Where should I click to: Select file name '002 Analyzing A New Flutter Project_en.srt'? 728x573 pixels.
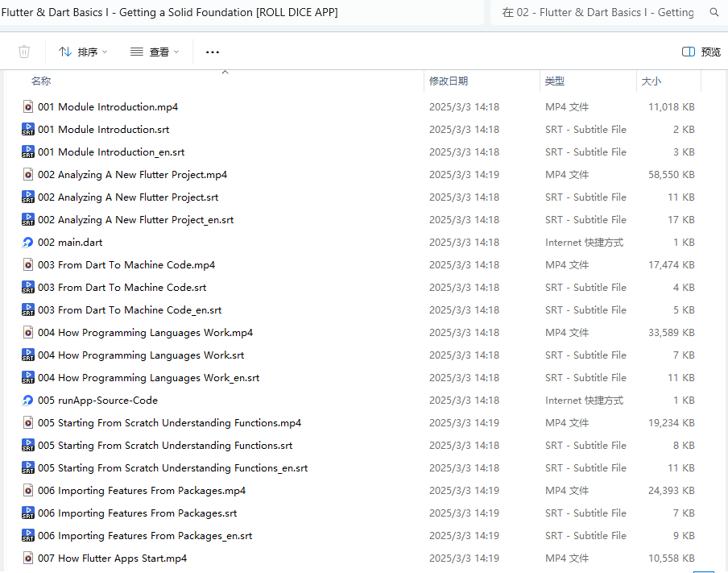[135, 220]
